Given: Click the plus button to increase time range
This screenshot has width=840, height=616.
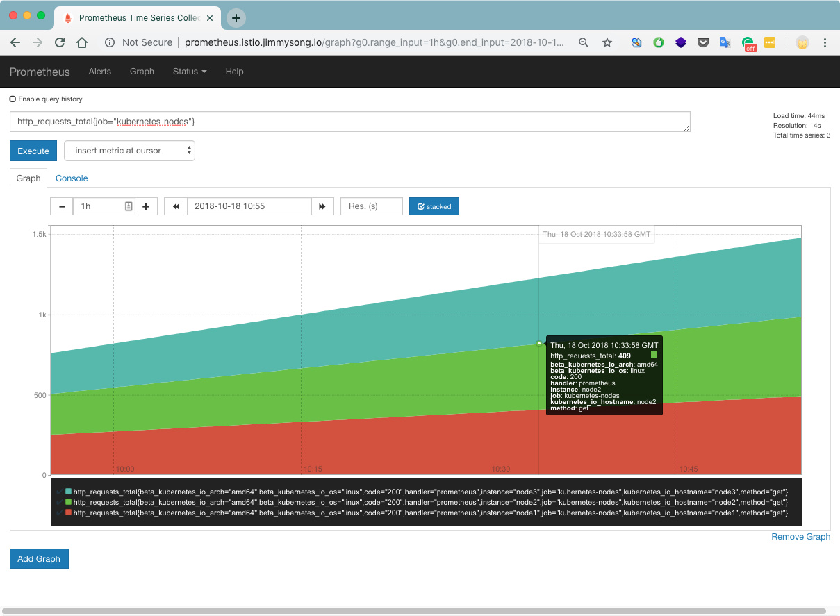Looking at the screenshot, I should 146,206.
